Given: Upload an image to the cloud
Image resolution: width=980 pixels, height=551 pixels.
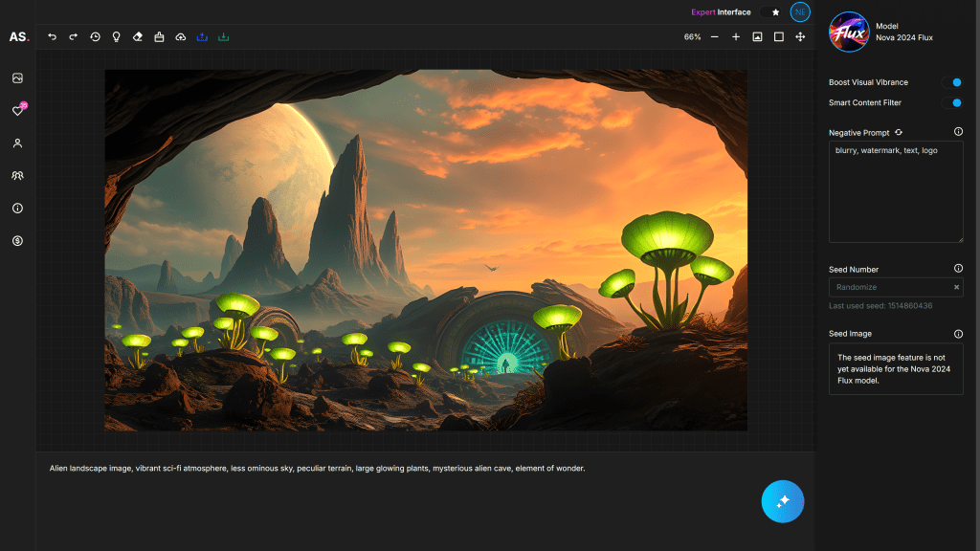Looking at the screenshot, I should 180,37.
